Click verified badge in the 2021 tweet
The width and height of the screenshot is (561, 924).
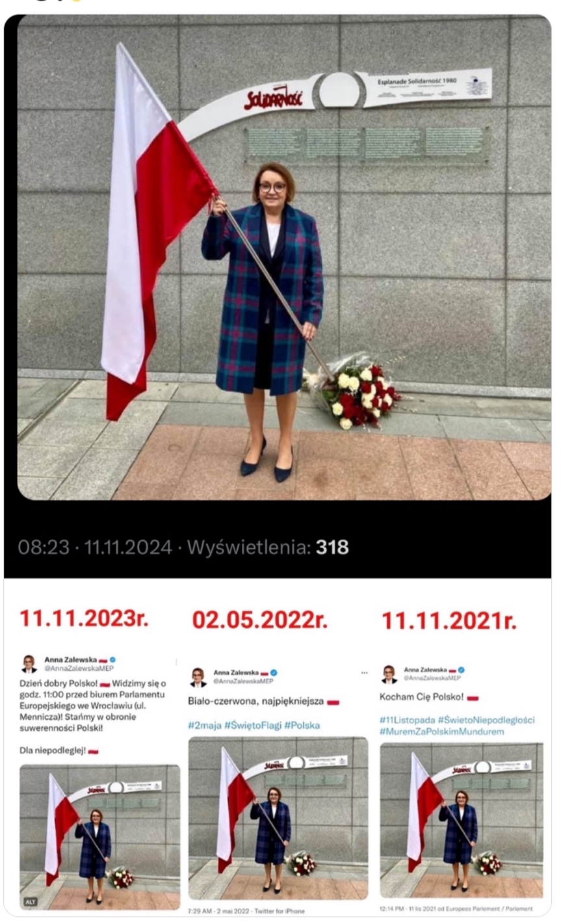[x=461, y=669]
